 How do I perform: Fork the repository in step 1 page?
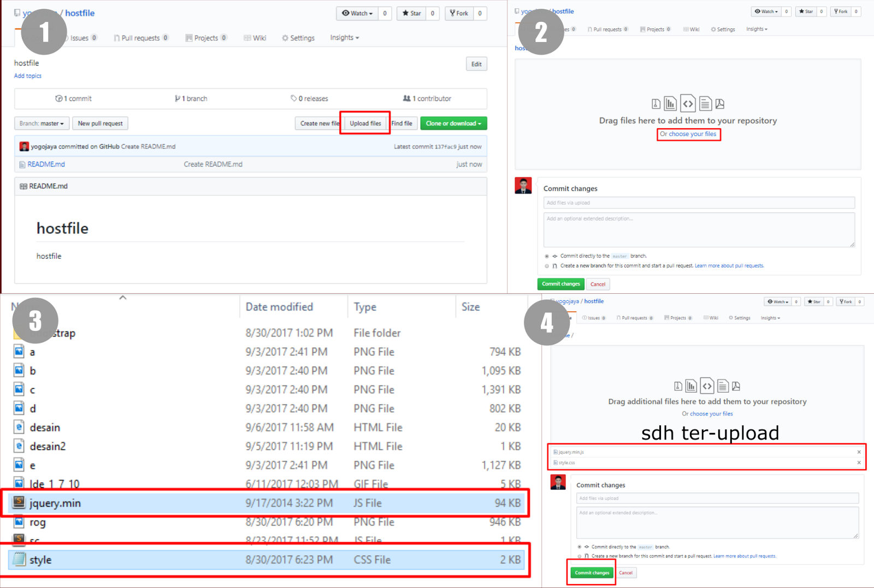coord(459,13)
